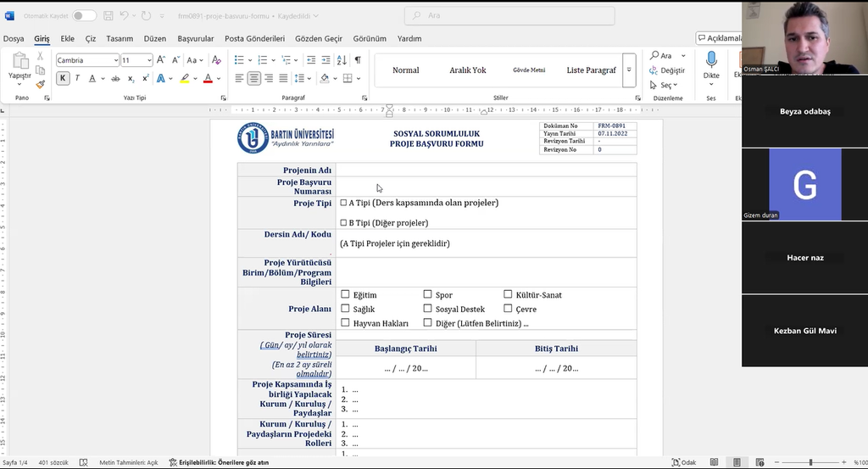The width and height of the screenshot is (868, 469).
Task: Click the Değiştir replace button
Action: coord(667,70)
